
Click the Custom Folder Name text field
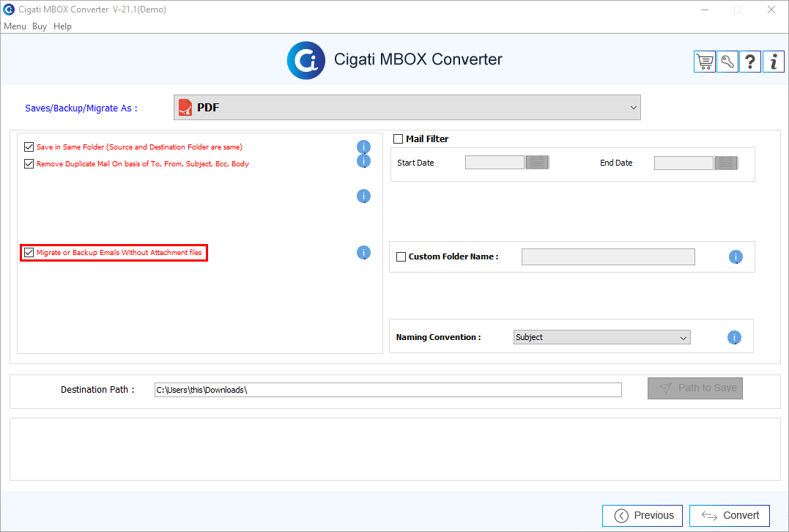(608, 256)
